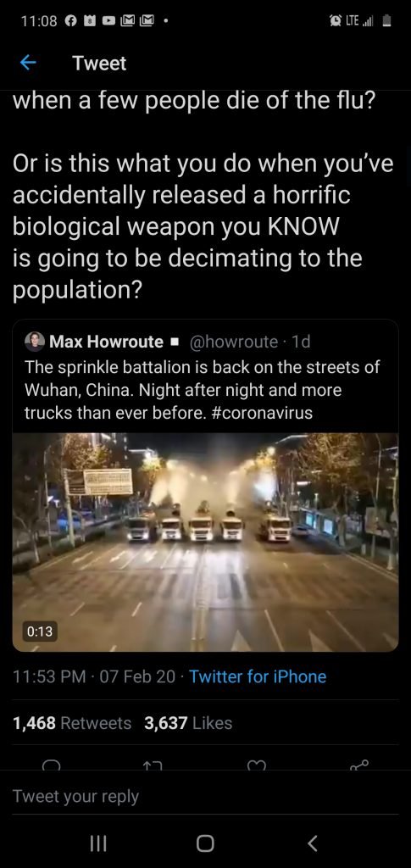Tap the back arrow beside Tweet
The height and width of the screenshot is (868, 411).
[x=28, y=63]
